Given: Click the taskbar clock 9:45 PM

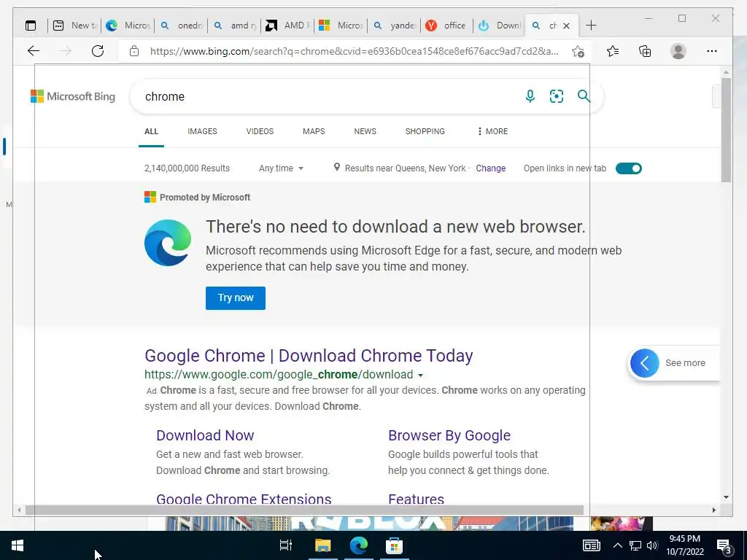Looking at the screenshot, I should pyautogui.click(x=684, y=539).
